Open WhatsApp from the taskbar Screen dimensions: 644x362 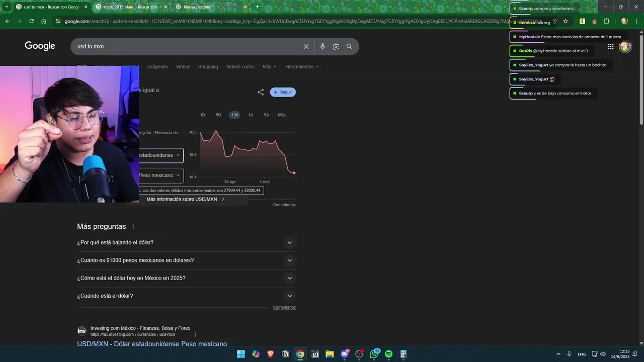click(374, 354)
